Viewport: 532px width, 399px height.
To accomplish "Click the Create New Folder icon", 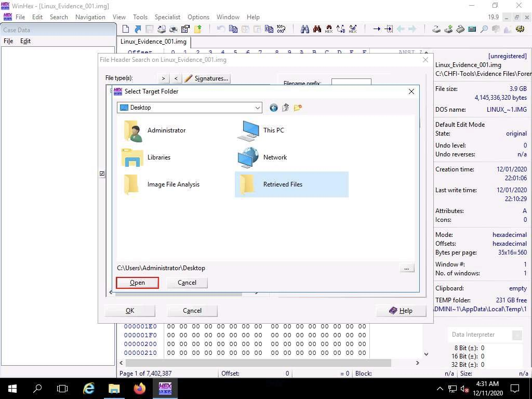I will click(298, 108).
